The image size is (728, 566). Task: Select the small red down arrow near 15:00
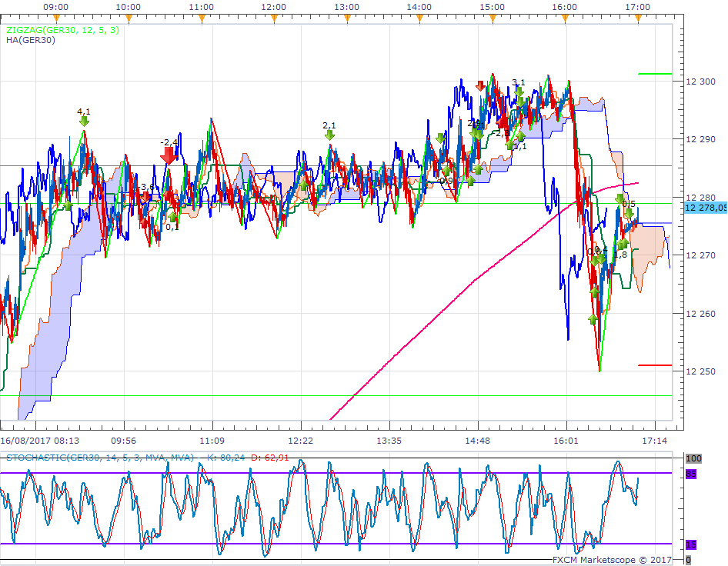[481, 86]
